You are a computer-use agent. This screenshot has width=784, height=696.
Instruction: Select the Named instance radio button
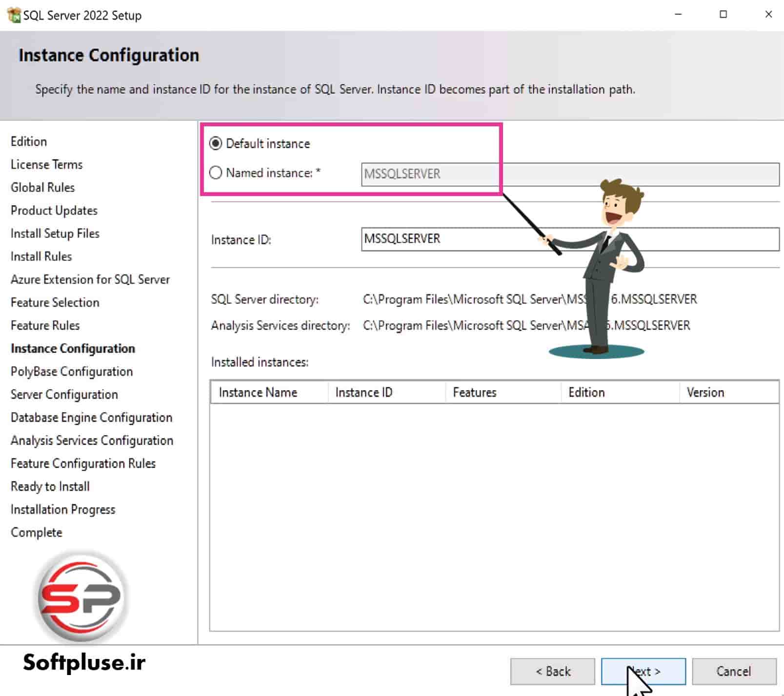click(215, 173)
